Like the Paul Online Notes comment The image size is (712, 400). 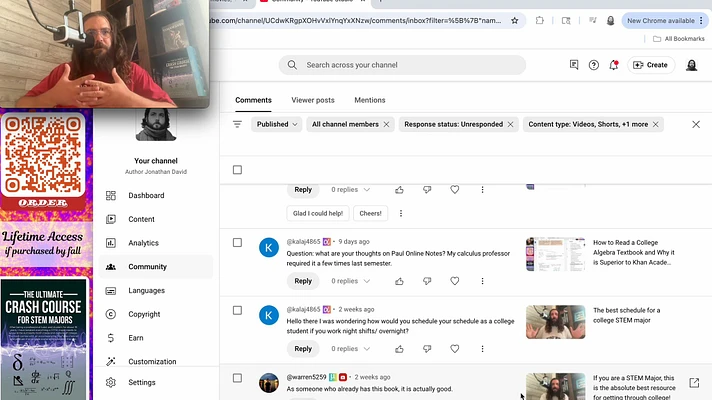tap(399, 281)
